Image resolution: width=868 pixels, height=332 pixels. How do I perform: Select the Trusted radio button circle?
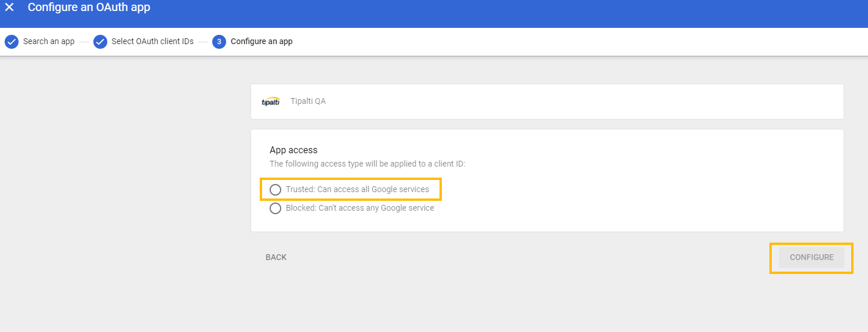(275, 190)
